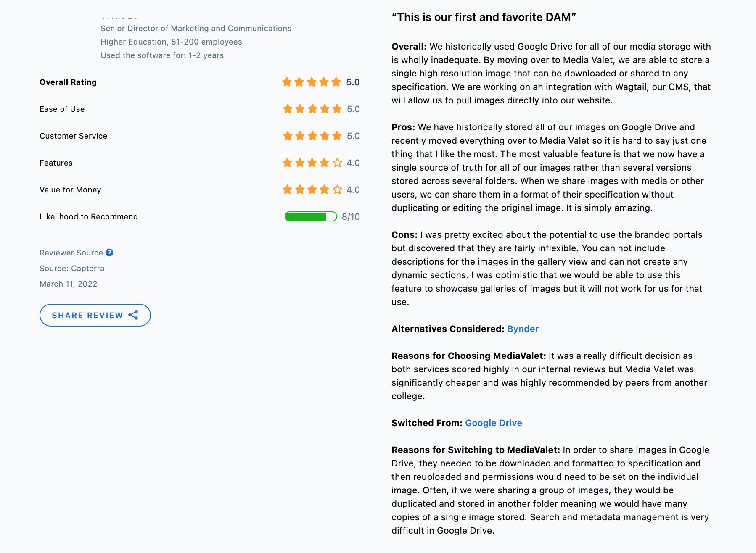The image size is (756, 553).
Task: Click the Likelihood to Recommend green bar
Action: [311, 216]
